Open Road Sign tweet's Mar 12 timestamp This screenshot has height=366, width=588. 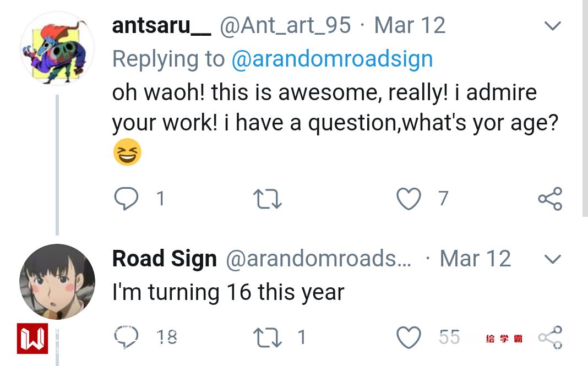point(475,259)
